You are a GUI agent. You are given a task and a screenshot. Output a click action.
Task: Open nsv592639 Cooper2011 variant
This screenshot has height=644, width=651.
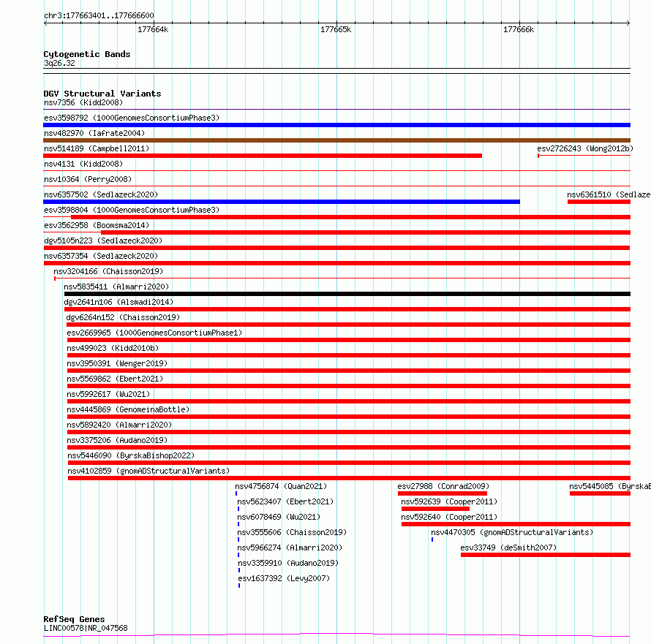[449, 501]
